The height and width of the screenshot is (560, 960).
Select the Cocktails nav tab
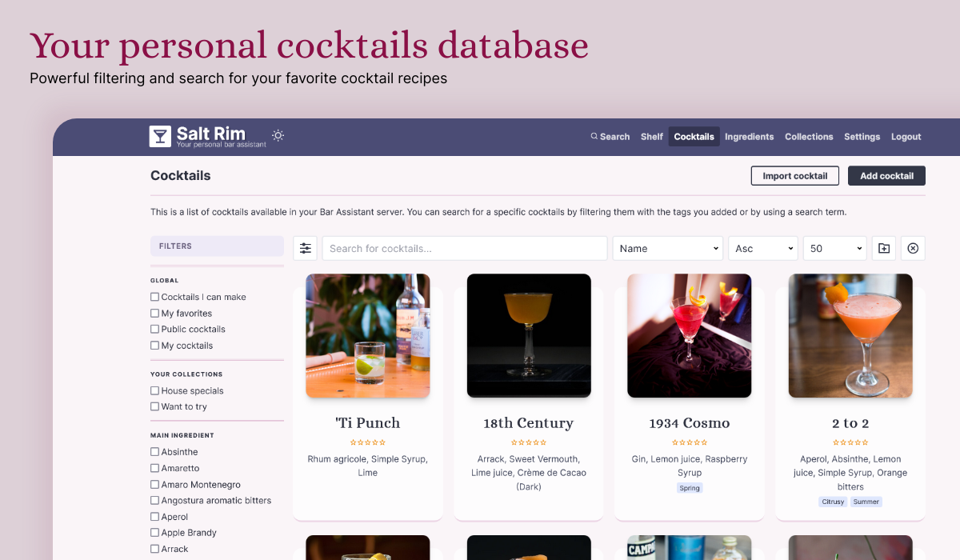tap(694, 137)
